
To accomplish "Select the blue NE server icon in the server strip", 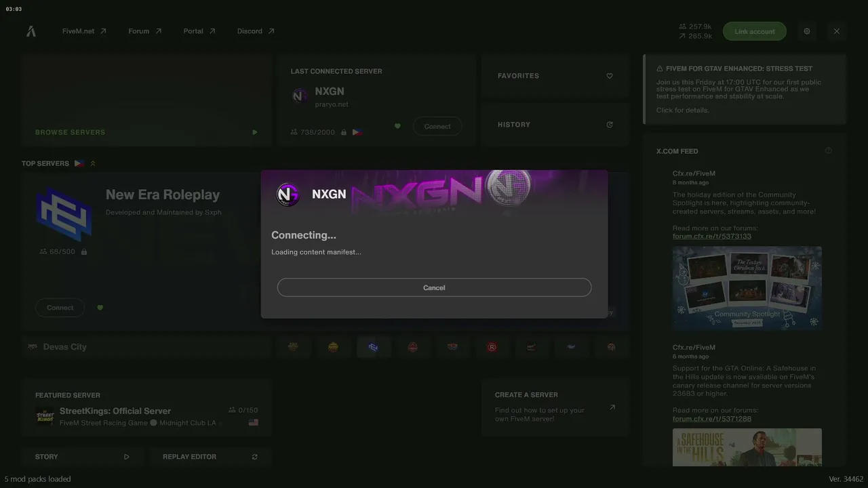I will 373,347.
